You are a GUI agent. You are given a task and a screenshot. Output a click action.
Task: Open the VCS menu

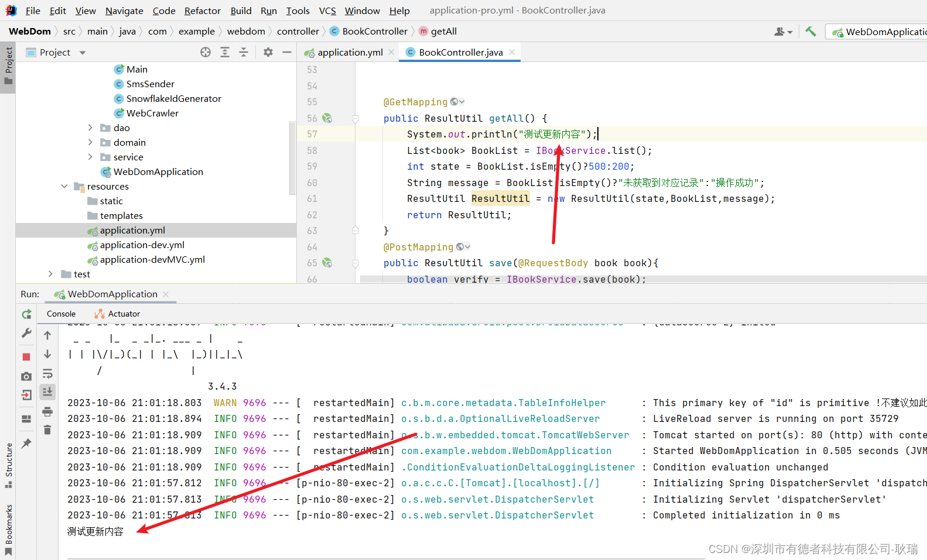(x=327, y=11)
